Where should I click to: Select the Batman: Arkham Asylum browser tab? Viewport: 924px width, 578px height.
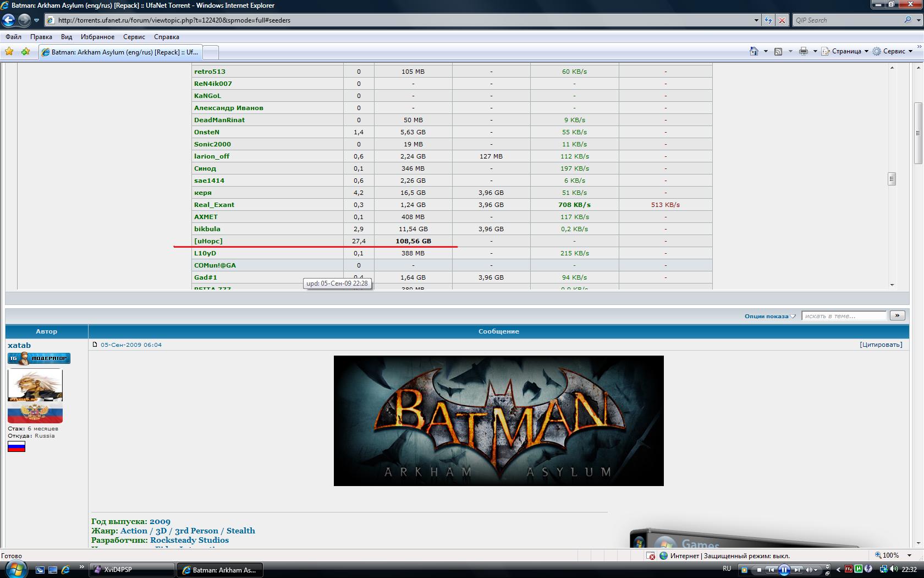click(121, 52)
